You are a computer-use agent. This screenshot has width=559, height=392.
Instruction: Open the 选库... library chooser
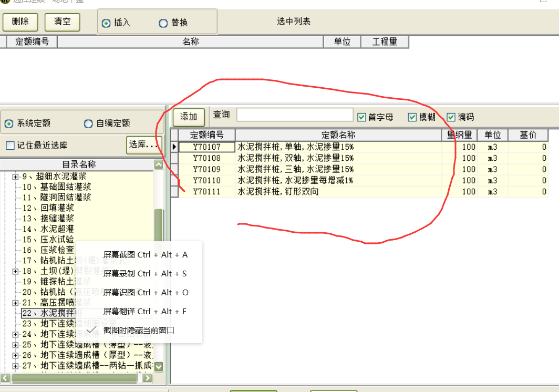(142, 145)
